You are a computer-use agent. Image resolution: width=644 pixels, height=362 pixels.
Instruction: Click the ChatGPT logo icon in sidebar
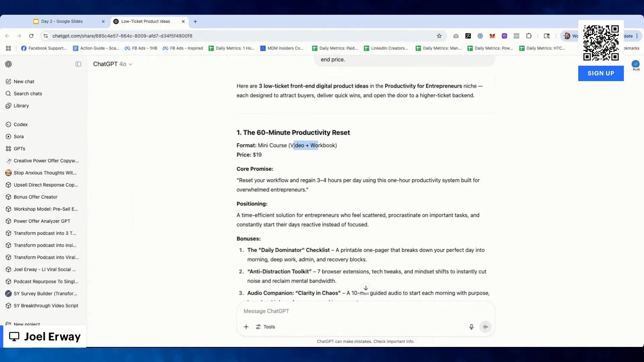(8, 64)
